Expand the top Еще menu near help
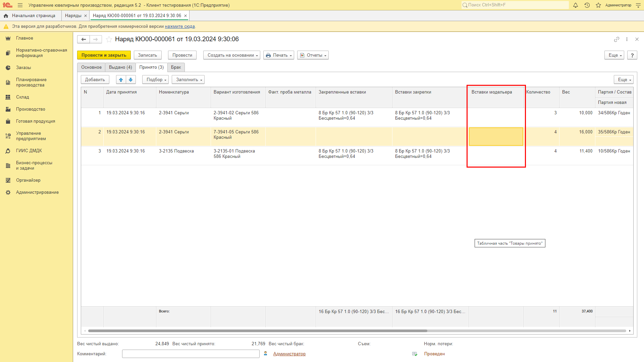Viewport: 644px width, 362px height. click(x=614, y=55)
